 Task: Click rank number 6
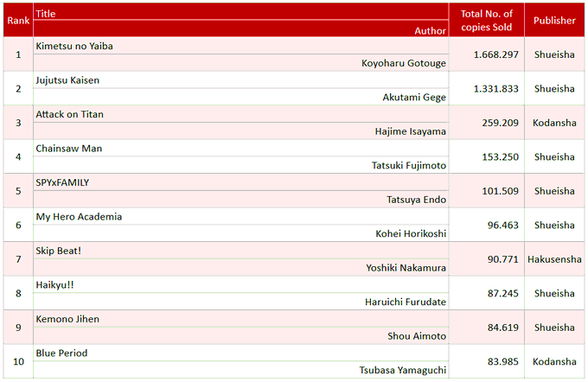[x=18, y=226]
